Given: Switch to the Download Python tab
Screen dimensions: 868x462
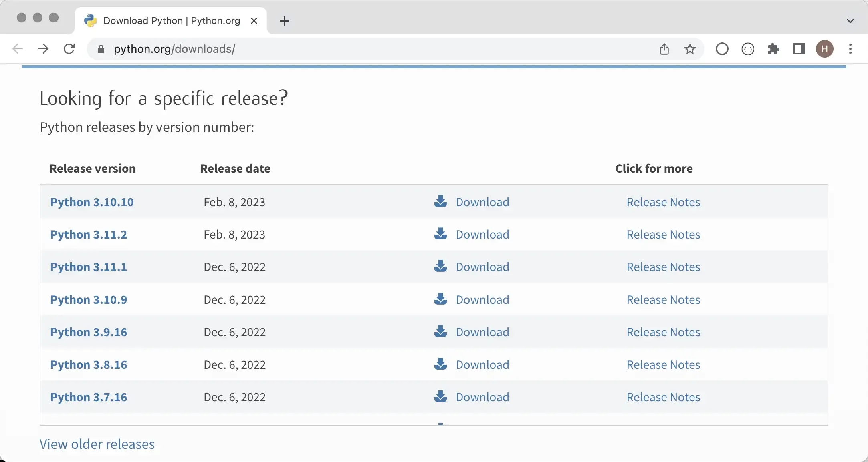Looking at the screenshot, I should pyautogui.click(x=168, y=20).
